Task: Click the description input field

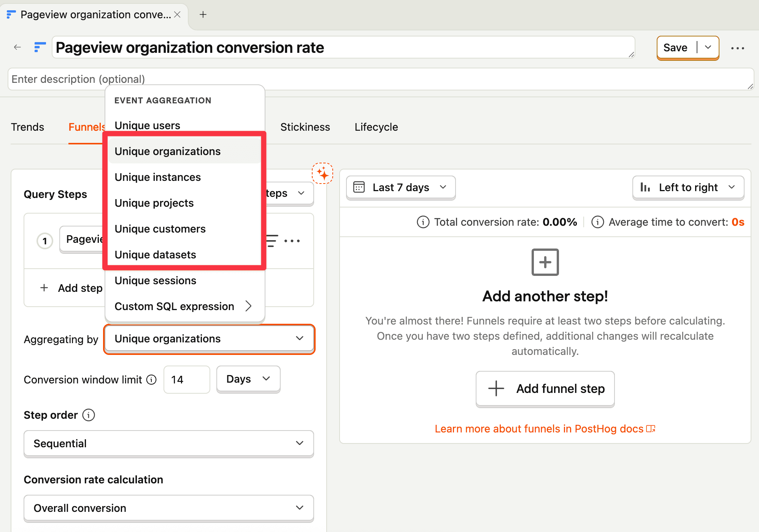Action: 380,79
